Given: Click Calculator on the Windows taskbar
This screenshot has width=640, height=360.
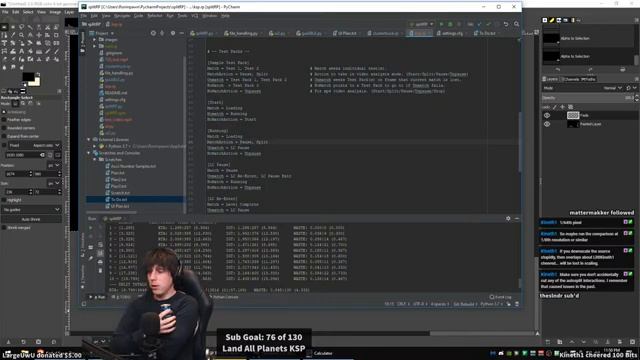Looking at the screenshot, I should pos(319,353).
